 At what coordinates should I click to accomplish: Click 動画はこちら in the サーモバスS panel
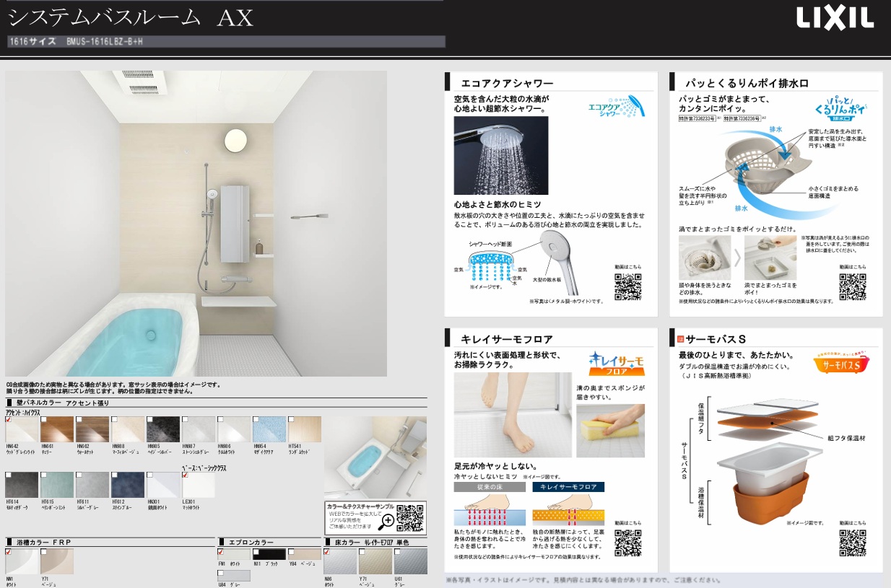pyautogui.click(x=852, y=524)
